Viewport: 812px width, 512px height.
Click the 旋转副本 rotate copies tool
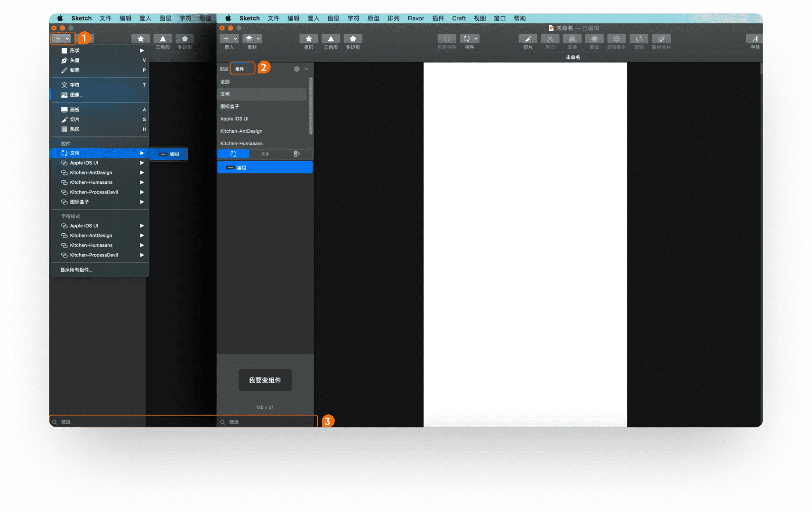[617, 39]
